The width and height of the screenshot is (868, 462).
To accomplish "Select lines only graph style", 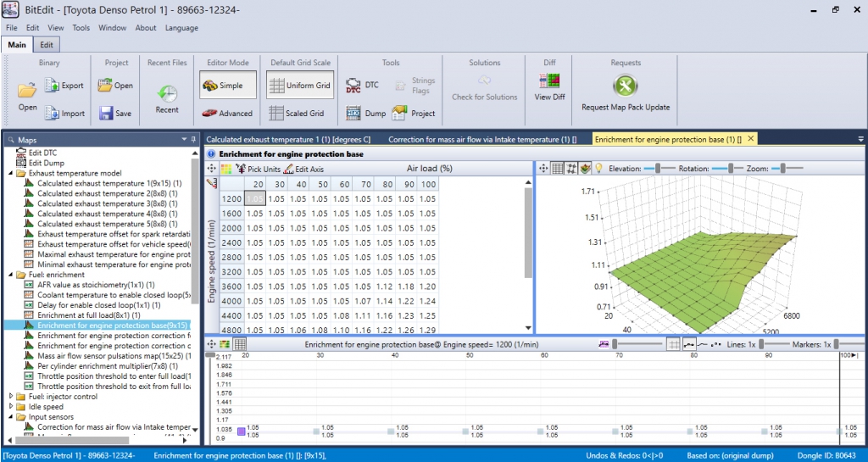I will (x=703, y=344).
